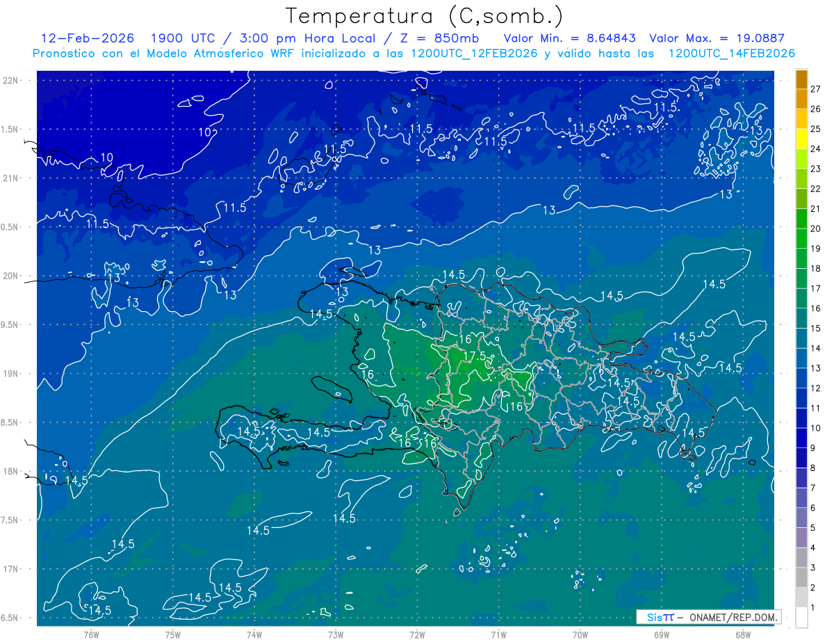Click the '21N' latitude axis label
The height and width of the screenshot is (644, 834).
click(x=11, y=178)
